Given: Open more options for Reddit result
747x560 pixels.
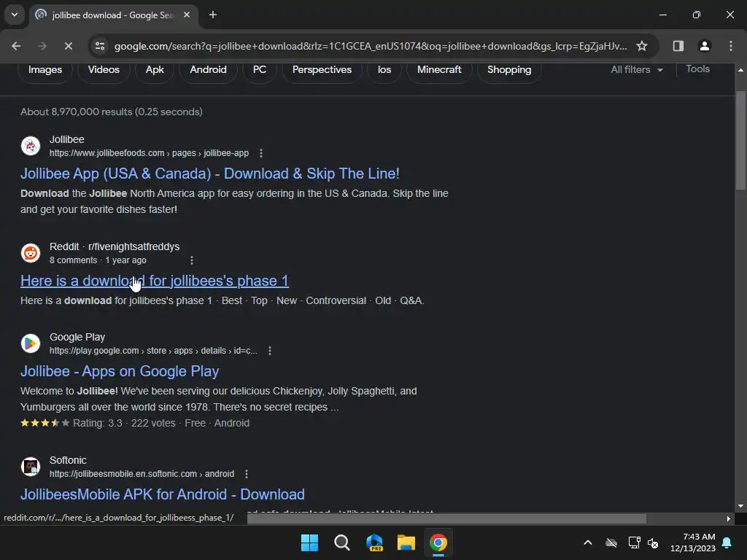Looking at the screenshot, I should click(192, 260).
